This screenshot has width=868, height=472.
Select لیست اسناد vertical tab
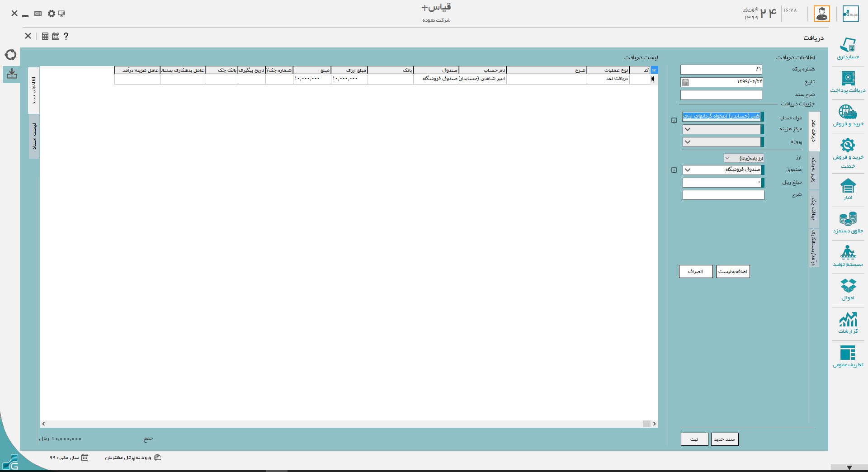[x=34, y=136]
